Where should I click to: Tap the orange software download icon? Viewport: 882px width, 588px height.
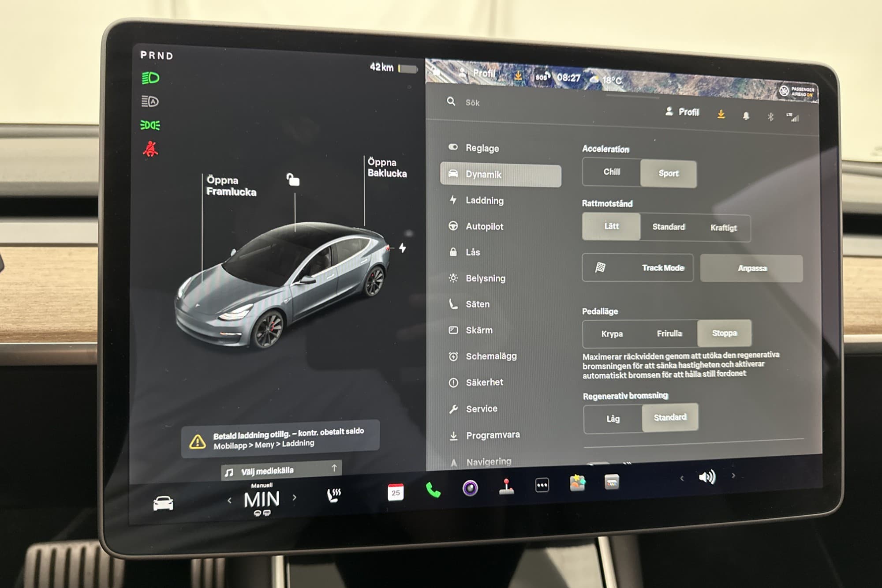(x=721, y=114)
